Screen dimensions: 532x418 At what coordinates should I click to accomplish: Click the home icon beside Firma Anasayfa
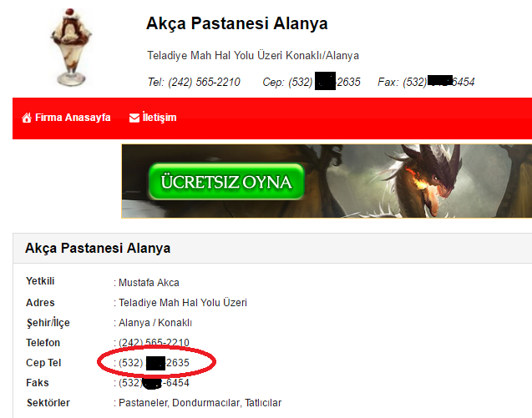click(27, 118)
